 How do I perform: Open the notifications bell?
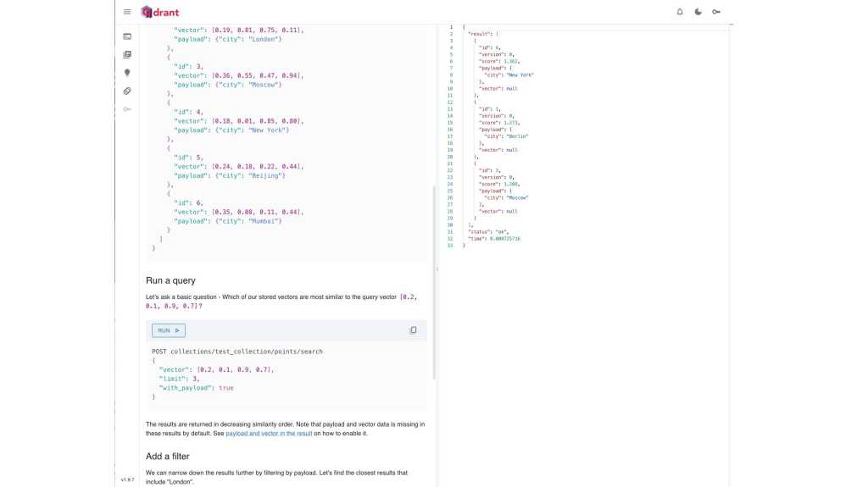point(679,12)
